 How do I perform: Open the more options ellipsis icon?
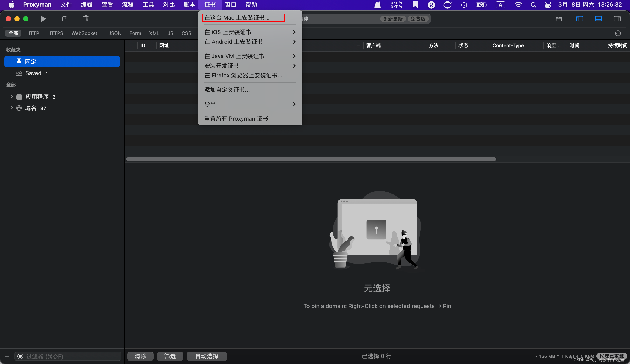point(618,33)
